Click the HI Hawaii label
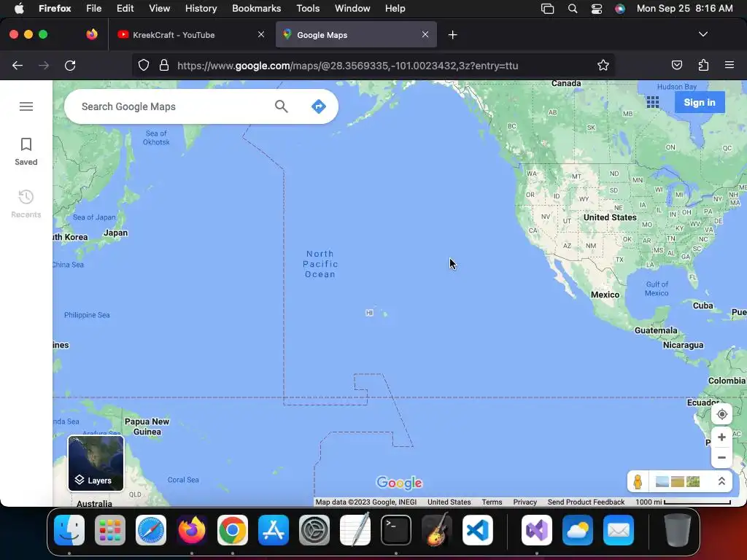The width and height of the screenshot is (747, 560). coord(369,313)
